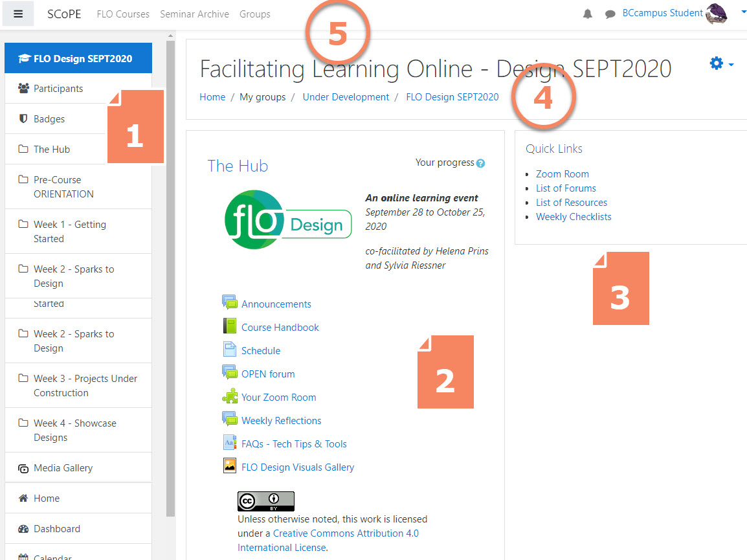The height and width of the screenshot is (560, 747).
Task: Open FLO Courses in top navigation
Action: point(123,14)
